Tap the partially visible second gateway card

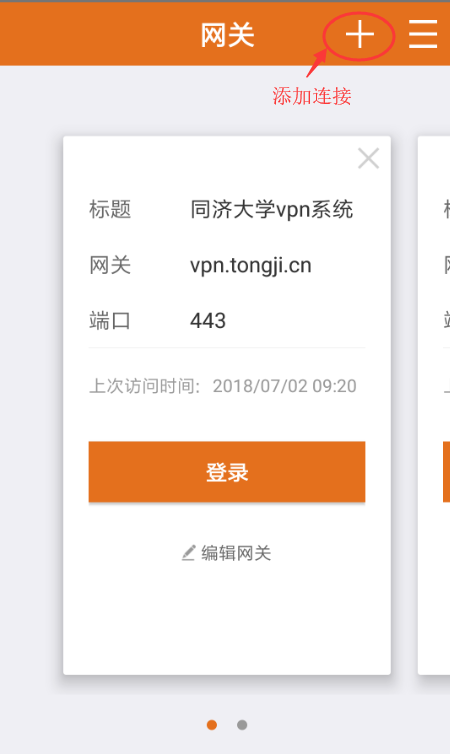click(434, 405)
